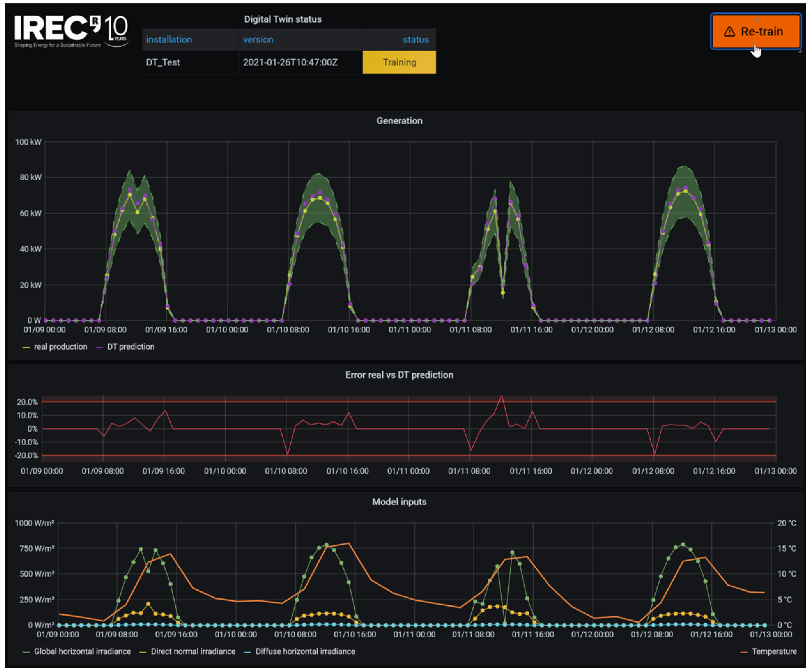Click the version timestamp 2021-01-26T10:47:00Z cell

pos(290,63)
